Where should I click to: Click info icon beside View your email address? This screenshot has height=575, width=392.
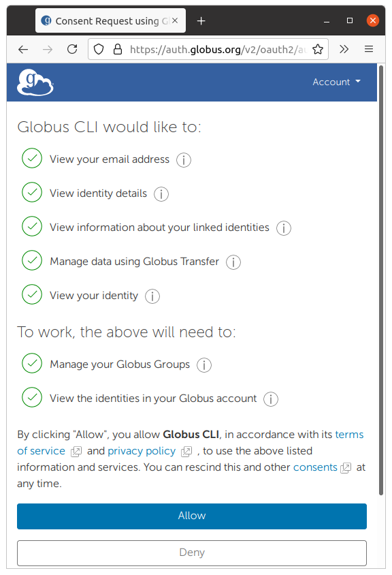click(x=184, y=160)
